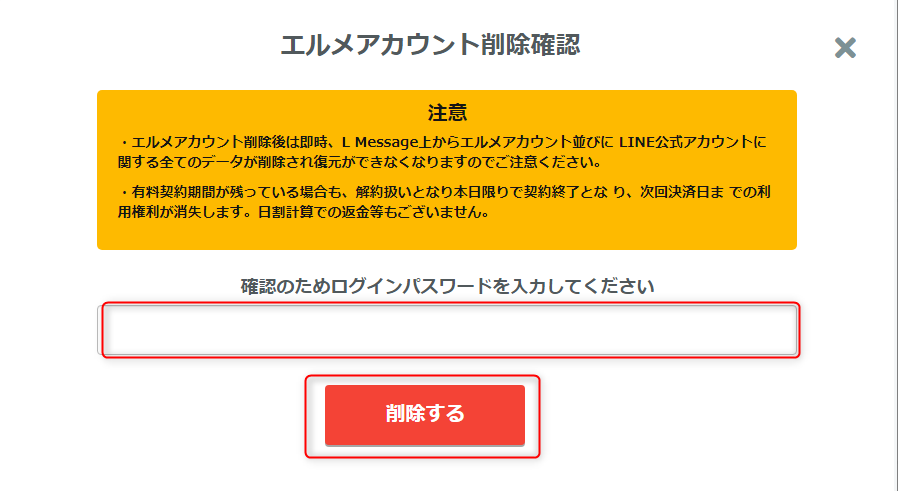The image size is (898, 491).
Task: Select the second warning bullet about 有料契約期間
Action: (x=444, y=202)
